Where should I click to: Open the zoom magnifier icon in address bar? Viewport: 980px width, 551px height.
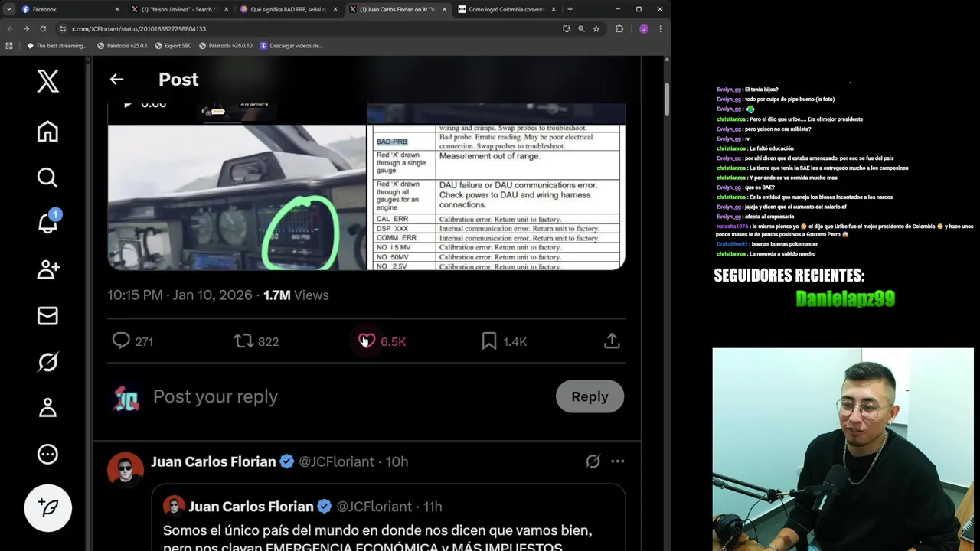pos(581,28)
